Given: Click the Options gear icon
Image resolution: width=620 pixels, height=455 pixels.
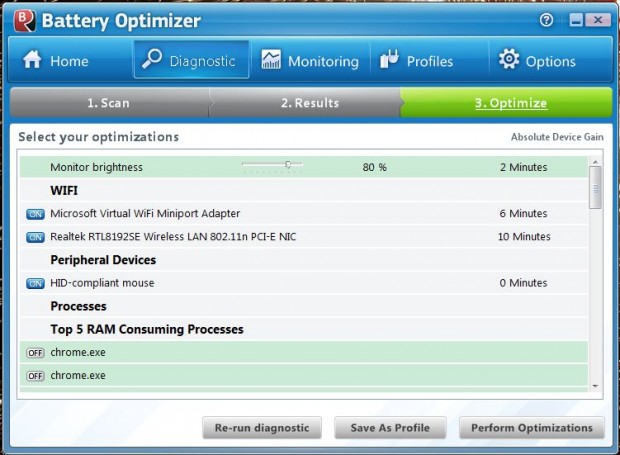Looking at the screenshot, I should [x=509, y=59].
